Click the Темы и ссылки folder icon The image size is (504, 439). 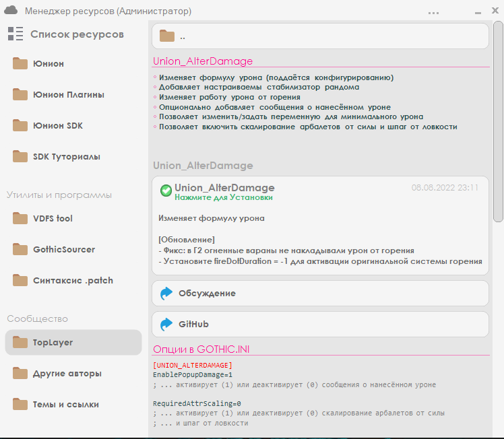(x=20, y=404)
